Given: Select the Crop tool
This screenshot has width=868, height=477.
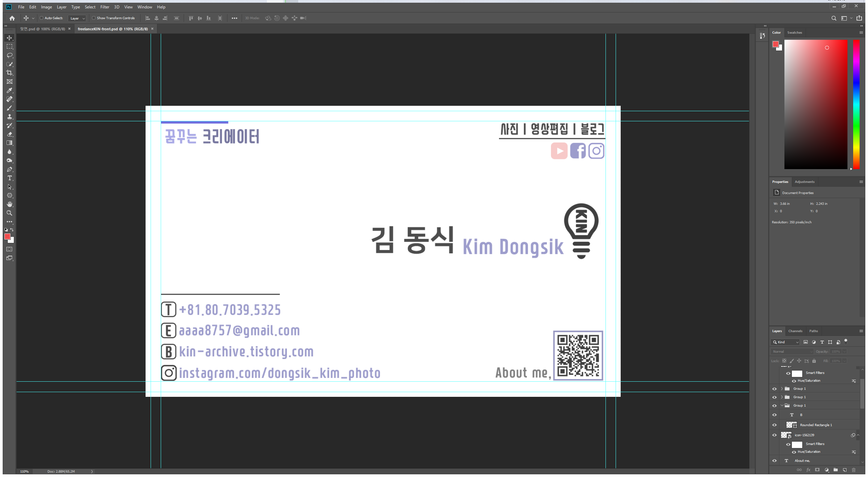Looking at the screenshot, I should (9, 73).
